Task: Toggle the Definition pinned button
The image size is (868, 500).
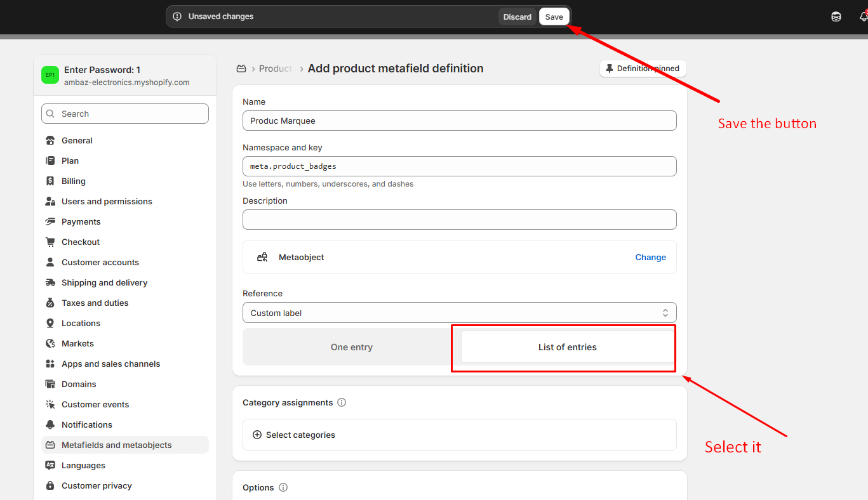Action: pyautogui.click(x=643, y=69)
